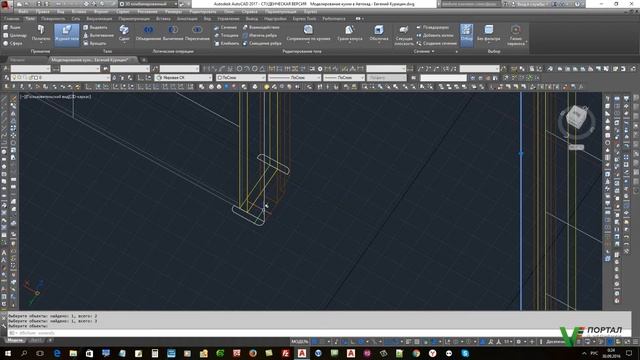
Task: Click the Оболочка (Shell) tool icon
Action: pyautogui.click(x=379, y=29)
